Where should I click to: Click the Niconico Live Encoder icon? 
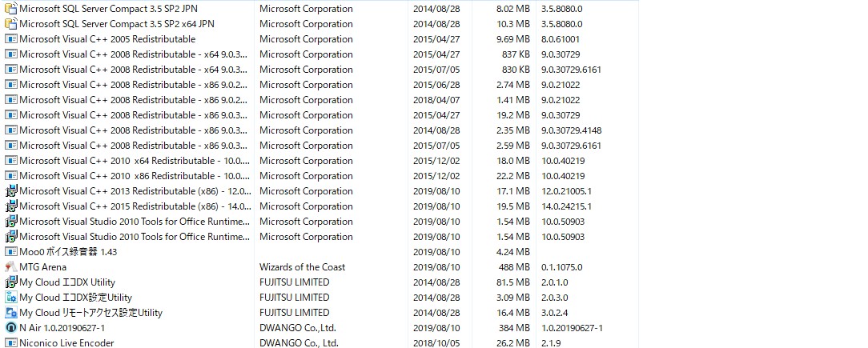pos(11,343)
